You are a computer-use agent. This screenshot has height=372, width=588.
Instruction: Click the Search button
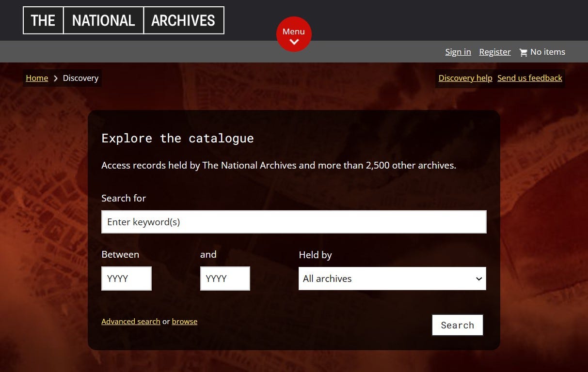click(x=458, y=325)
